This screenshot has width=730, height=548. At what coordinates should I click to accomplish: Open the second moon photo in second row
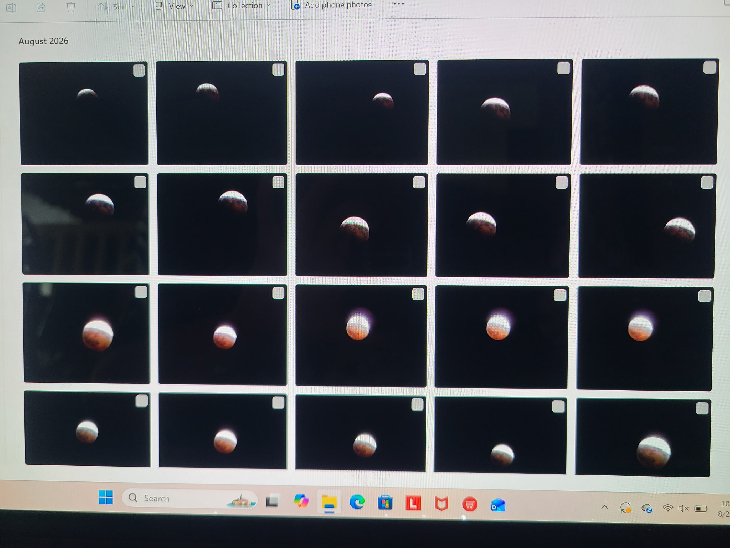(222, 224)
